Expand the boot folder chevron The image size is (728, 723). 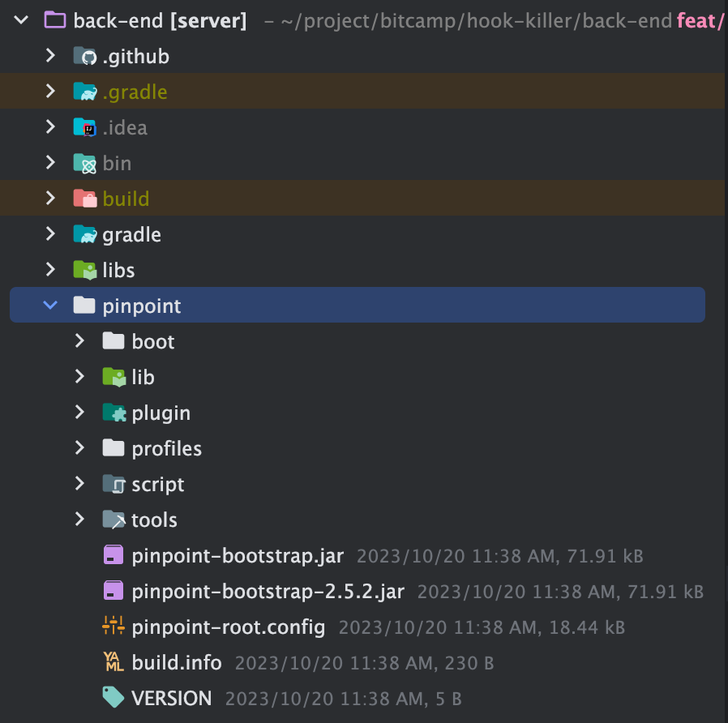[80, 340]
